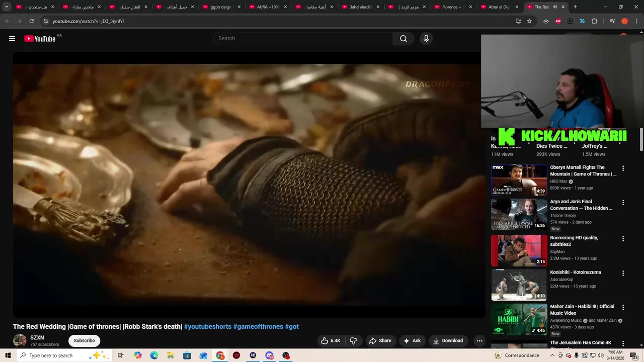Open options for Konishiki - Kotoinazuma video
This screenshot has width=644, height=362.
coord(623,273)
